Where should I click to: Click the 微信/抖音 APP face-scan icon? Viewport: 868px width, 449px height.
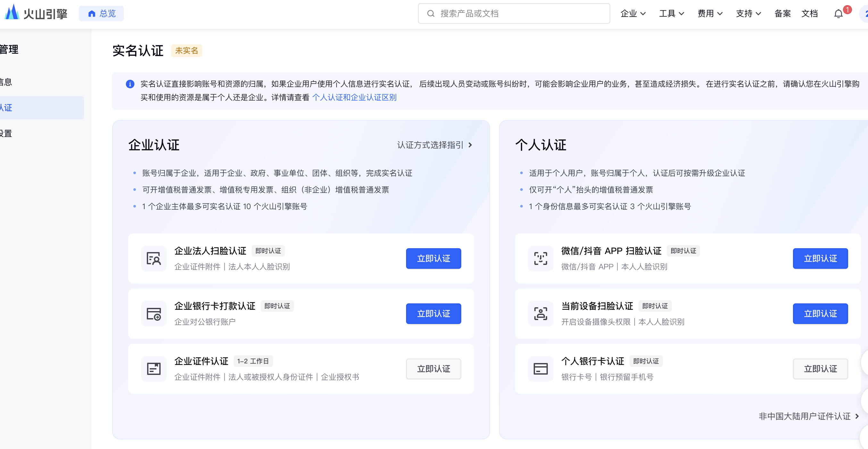[540, 258]
